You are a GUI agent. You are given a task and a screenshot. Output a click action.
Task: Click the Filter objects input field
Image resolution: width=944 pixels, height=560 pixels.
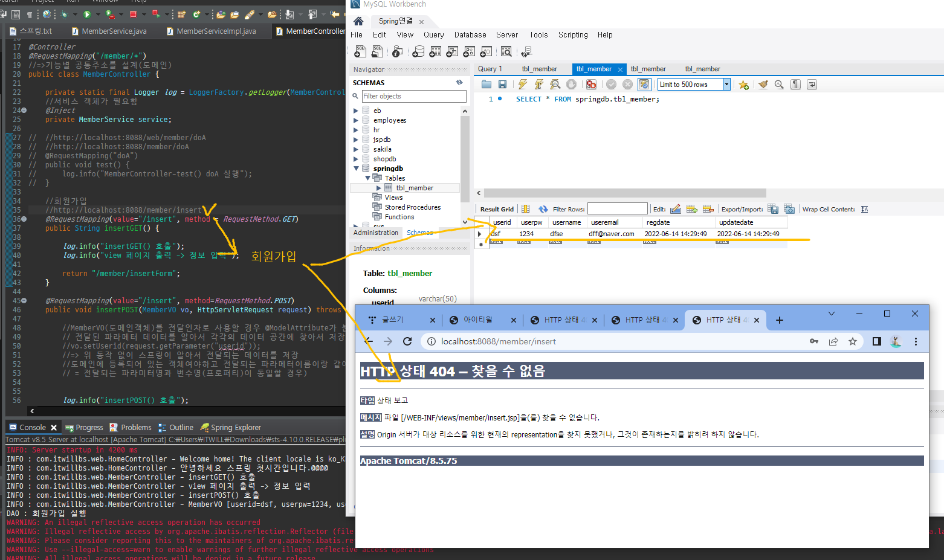(414, 96)
